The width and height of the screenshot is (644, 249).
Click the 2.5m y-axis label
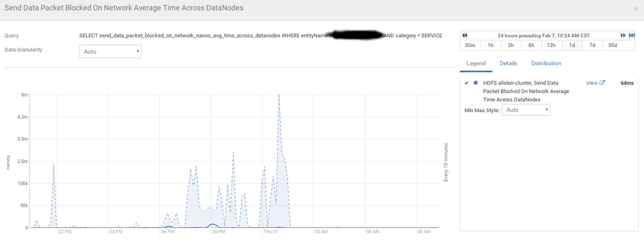[22, 161]
